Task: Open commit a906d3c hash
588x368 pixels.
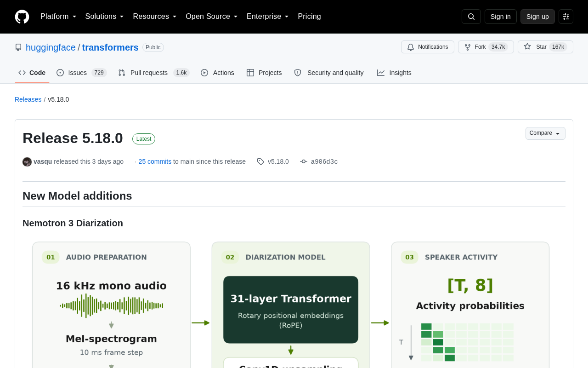Action: click(324, 161)
